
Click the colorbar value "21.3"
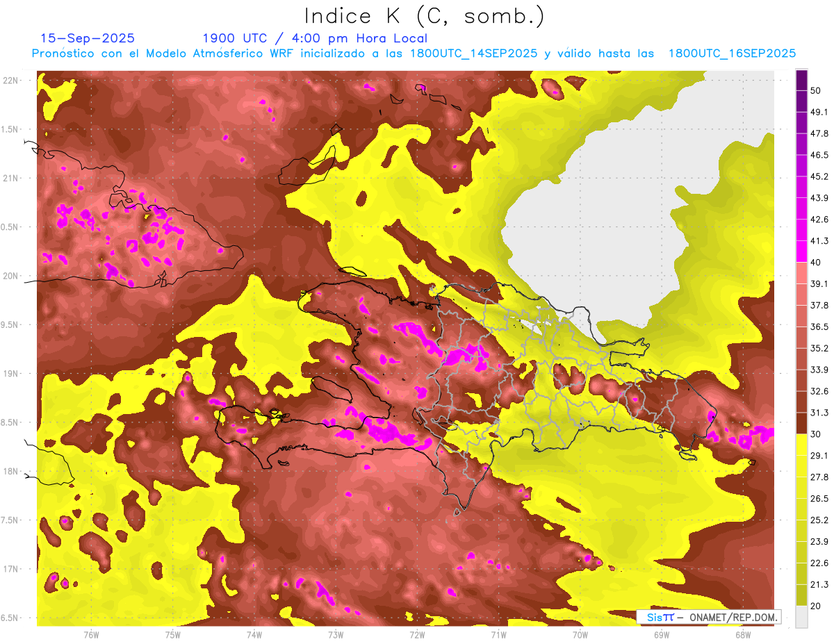[819, 585]
